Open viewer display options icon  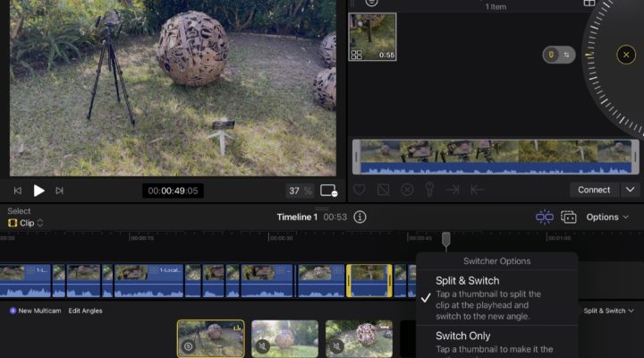[x=328, y=191]
